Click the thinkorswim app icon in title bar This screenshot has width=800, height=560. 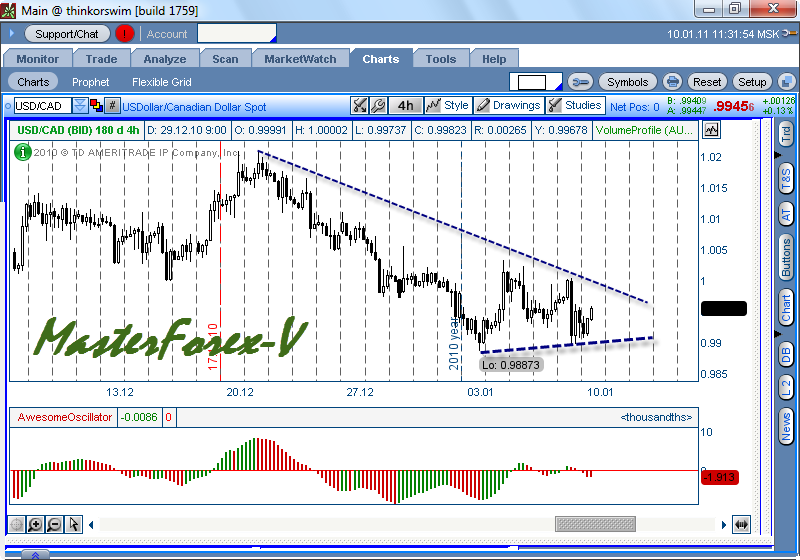(x=8, y=10)
